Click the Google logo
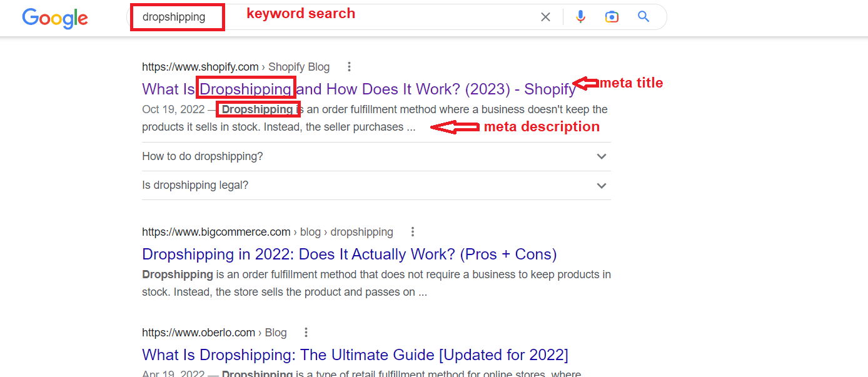868x377 pixels. point(55,18)
